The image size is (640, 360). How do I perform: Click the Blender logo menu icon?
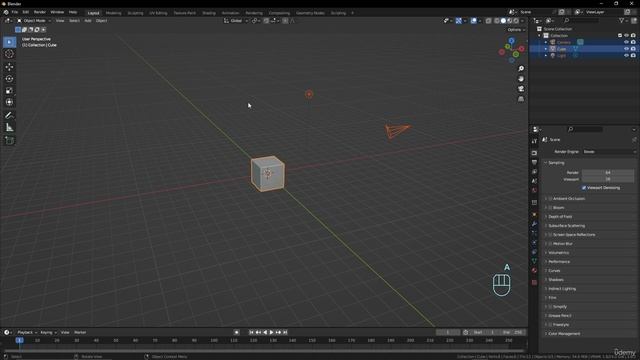point(6,12)
